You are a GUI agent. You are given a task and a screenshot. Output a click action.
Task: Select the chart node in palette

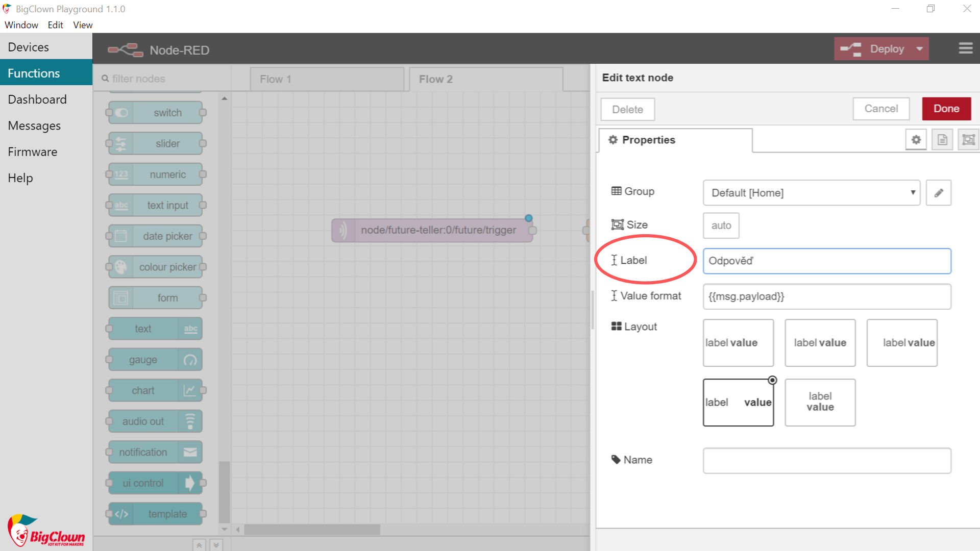[x=156, y=391]
